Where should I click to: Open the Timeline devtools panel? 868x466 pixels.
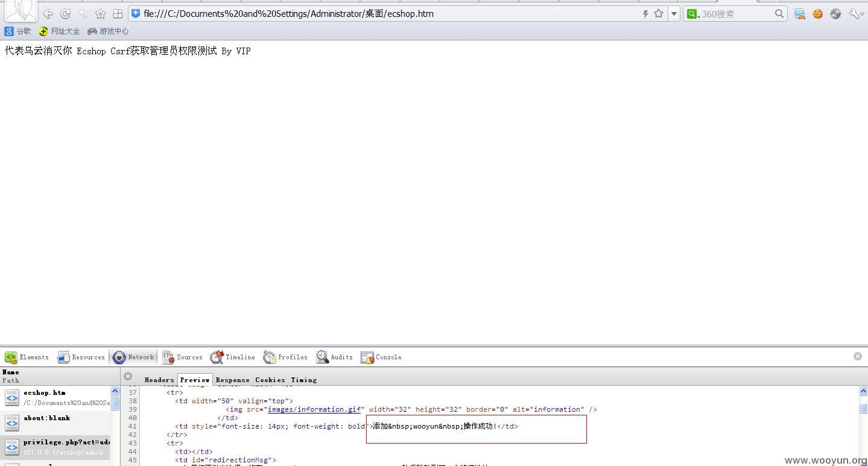point(233,357)
